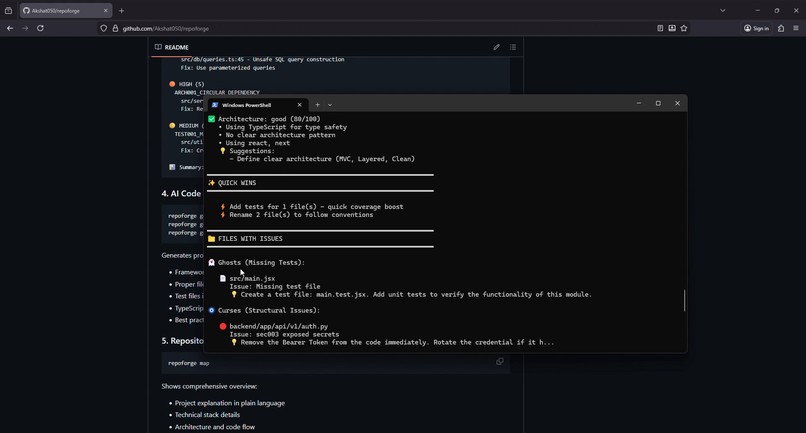The image size is (806, 433).
Task: Click 'repoforge map' command text
Action: click(189, 363)
